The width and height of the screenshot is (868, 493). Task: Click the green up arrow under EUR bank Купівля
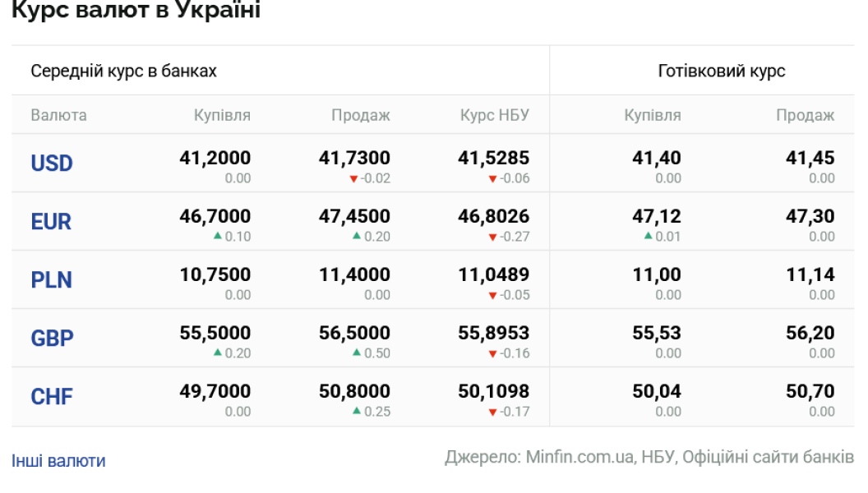pos(217,237)
